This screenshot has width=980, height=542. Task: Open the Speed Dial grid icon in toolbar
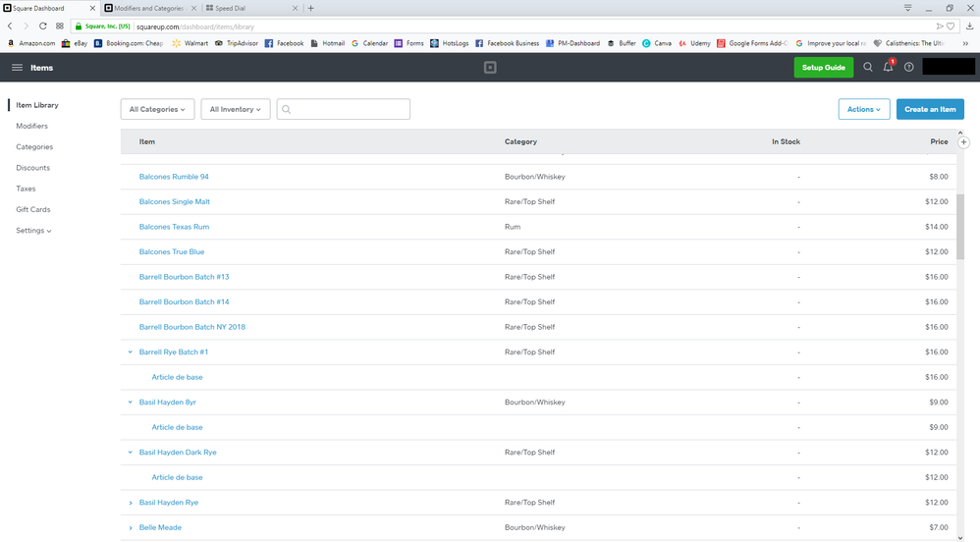pyautogui.click(x=59, y=27)
